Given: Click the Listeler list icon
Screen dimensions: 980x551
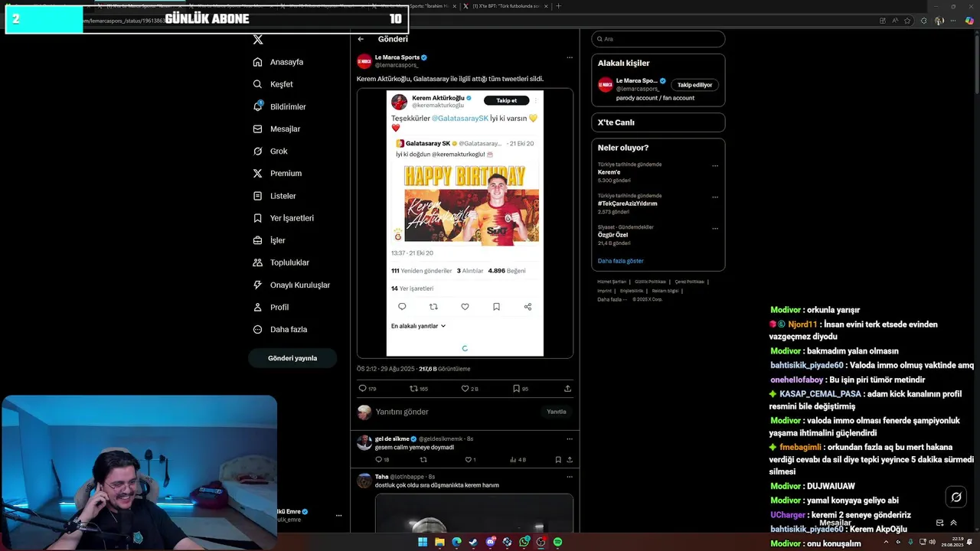Looking at the screenshot, I should point(258,196).
